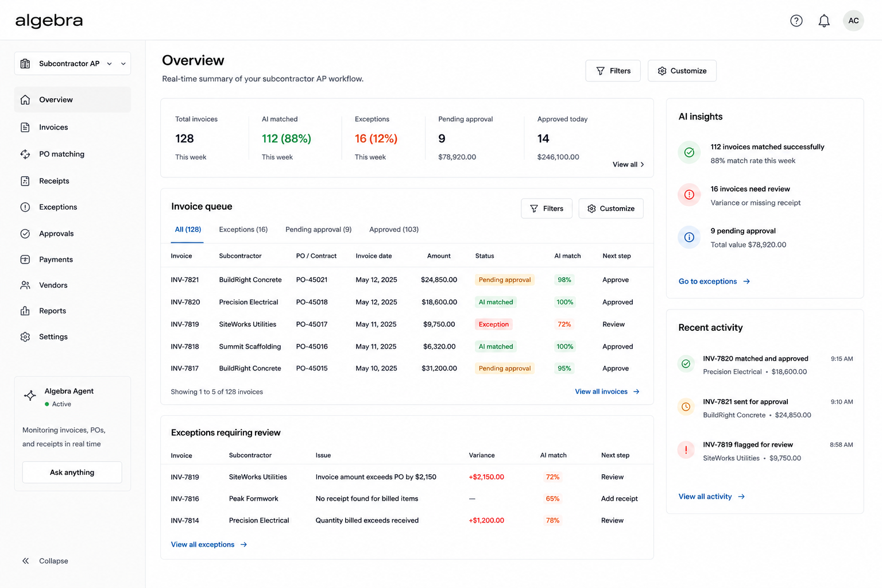The image size is (882, 588).
Task: Click the Receipts icon in sidebar
Action: (25, 181)
